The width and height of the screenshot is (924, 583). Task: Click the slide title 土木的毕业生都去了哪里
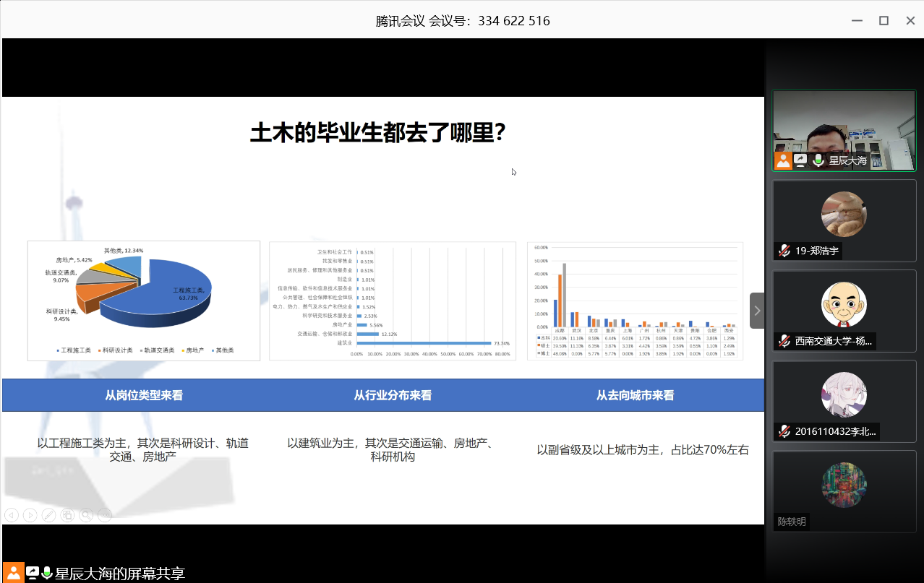377,133
